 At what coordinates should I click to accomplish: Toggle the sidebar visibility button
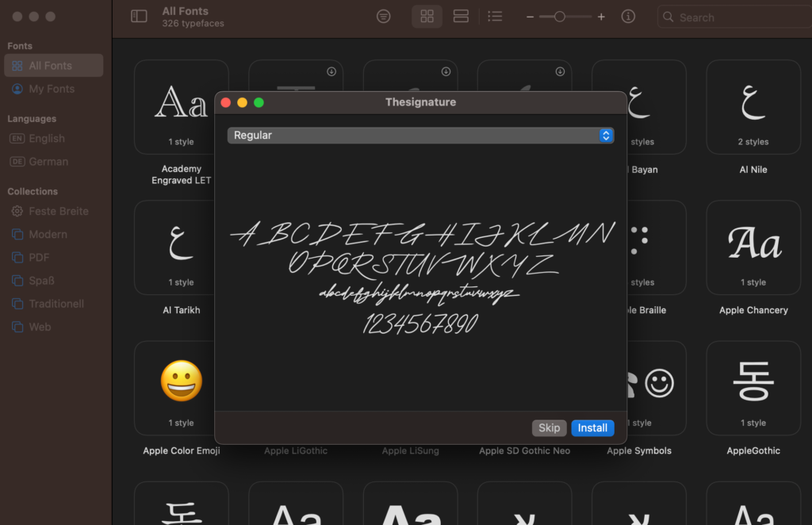(139, 17)
